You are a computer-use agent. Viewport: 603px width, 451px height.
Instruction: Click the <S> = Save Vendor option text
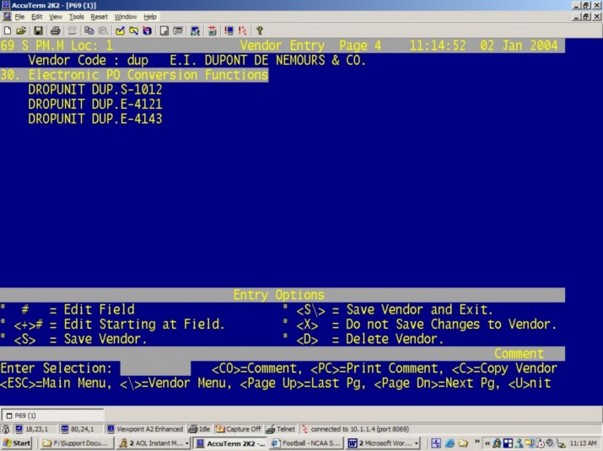80,339
